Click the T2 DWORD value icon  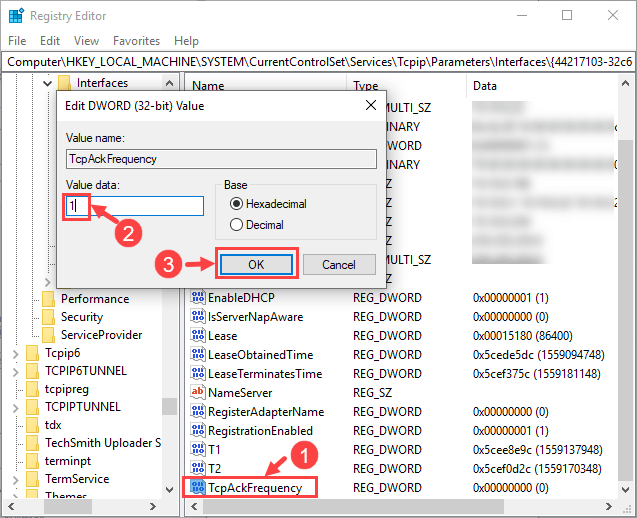(198, 468)
